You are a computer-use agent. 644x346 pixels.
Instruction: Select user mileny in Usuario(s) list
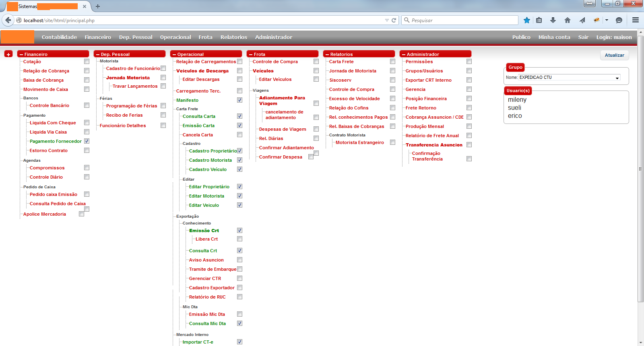click(517, 100)
